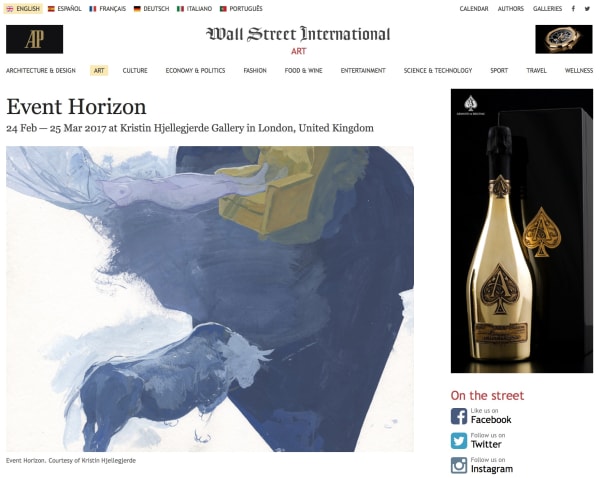This screenshot has height=478, width=600.
Task: Click the Instagram logo under On the street
Action: tap(458, 465)
